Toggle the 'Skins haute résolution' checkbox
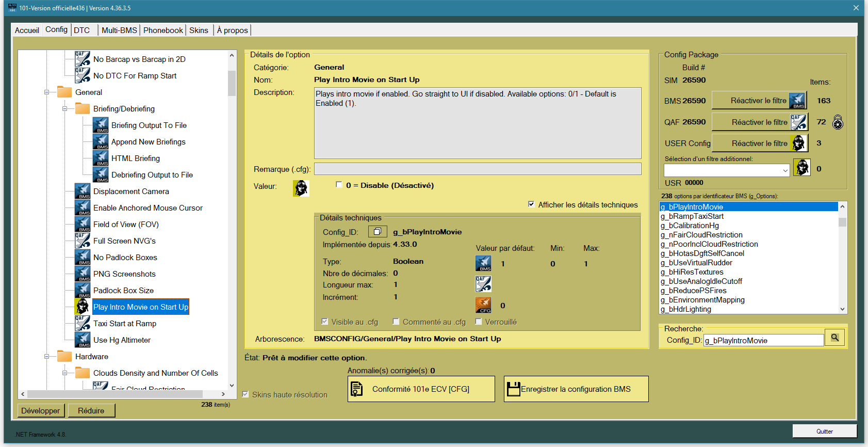This screenshot has width=868, height=447. coord(245,394)
